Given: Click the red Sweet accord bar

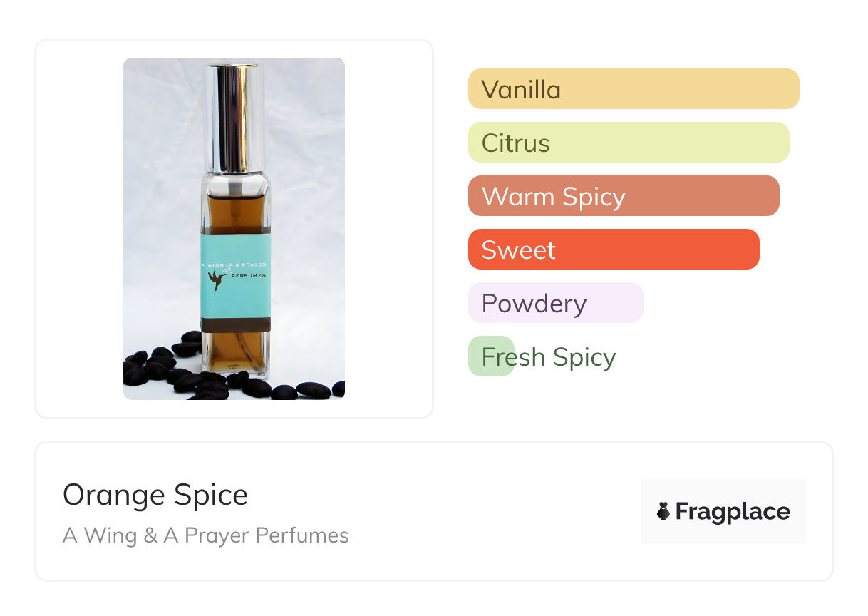Looking at the screenshot, I should tap(613, 250).
